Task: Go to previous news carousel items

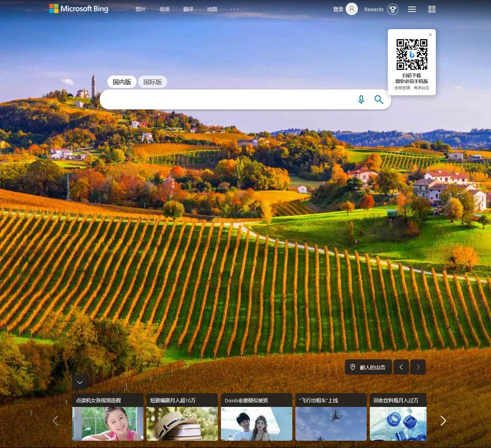Action: click(55, 421)
